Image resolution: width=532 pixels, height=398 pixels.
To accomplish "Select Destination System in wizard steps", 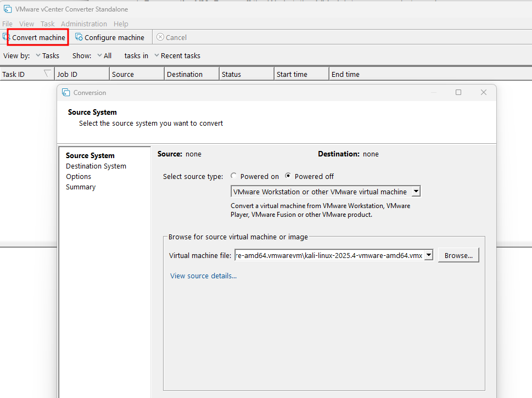I will click(x=96, y=166).
